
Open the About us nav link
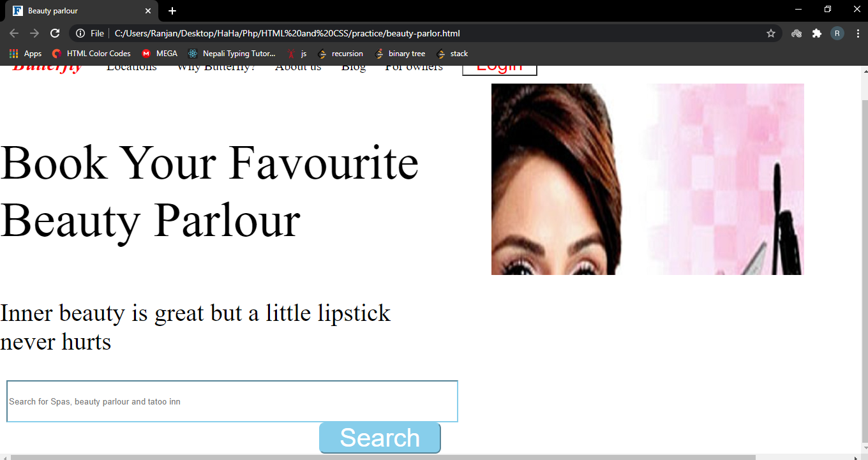click(x=298, y=68)
